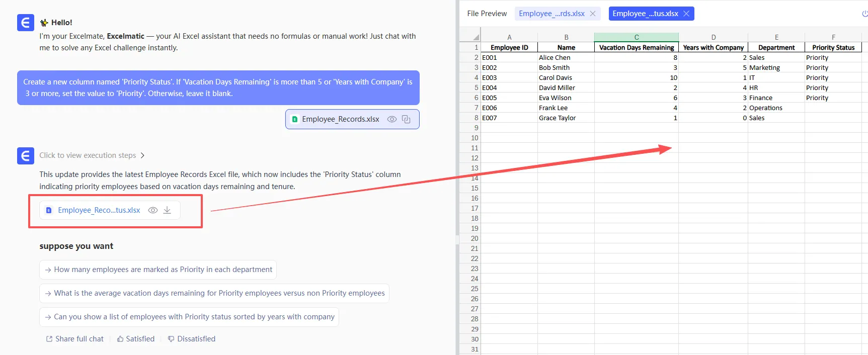
Task: Click the Excelmatic logo beside the greeting
Action: pyautogui.click(x=26, y=23)
